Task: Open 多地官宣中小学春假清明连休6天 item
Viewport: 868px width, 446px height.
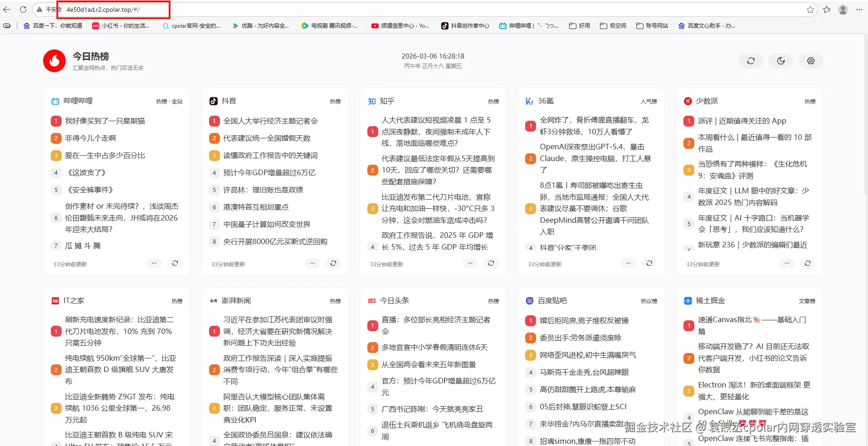Action: point(434,348)
